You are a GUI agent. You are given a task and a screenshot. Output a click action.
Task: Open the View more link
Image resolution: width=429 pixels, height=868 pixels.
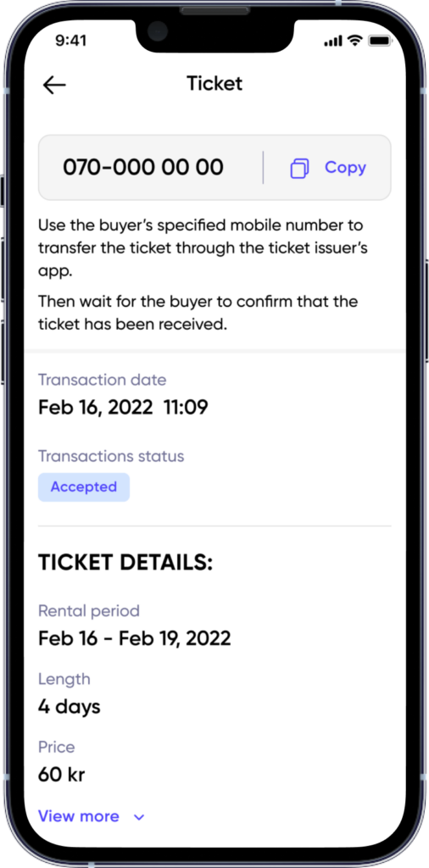79,816
